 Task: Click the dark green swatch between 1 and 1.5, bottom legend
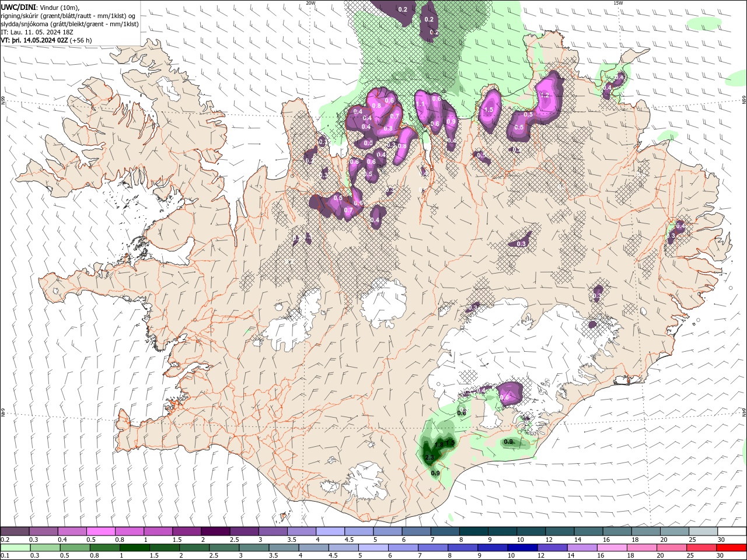click(x=135, y=548)
